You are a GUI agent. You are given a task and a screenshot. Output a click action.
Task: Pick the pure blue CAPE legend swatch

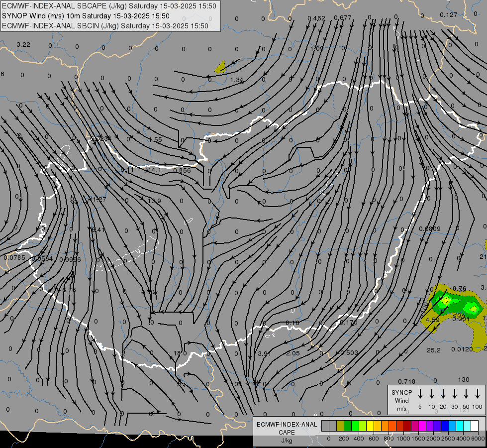point(444,426)
